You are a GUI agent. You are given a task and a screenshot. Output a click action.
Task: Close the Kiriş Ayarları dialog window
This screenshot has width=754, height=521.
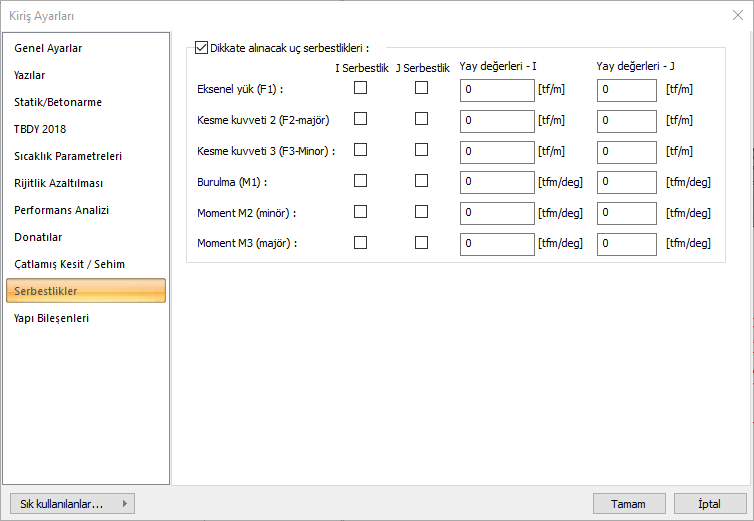click(x=737, y=15)
